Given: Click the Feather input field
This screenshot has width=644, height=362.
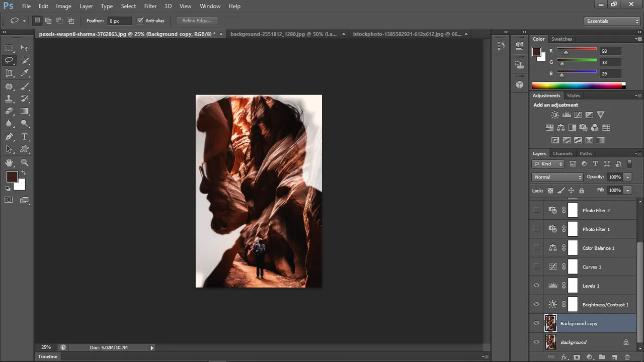Looking at the screenshot, I should point(119,21).
